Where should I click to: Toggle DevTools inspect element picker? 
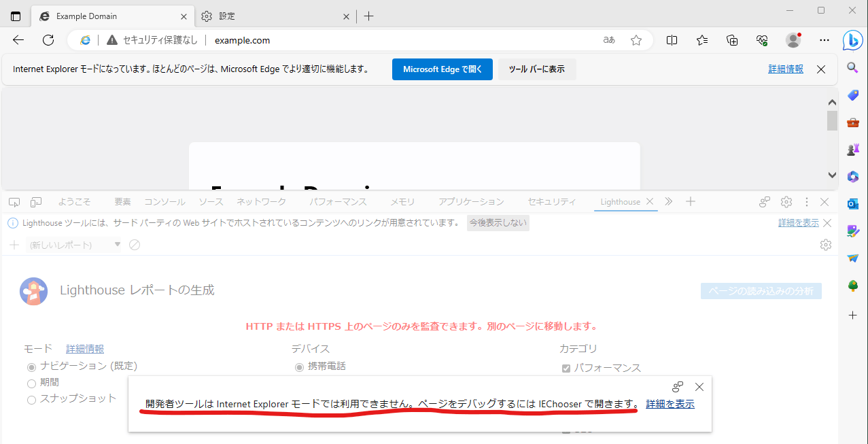point(14,202)
